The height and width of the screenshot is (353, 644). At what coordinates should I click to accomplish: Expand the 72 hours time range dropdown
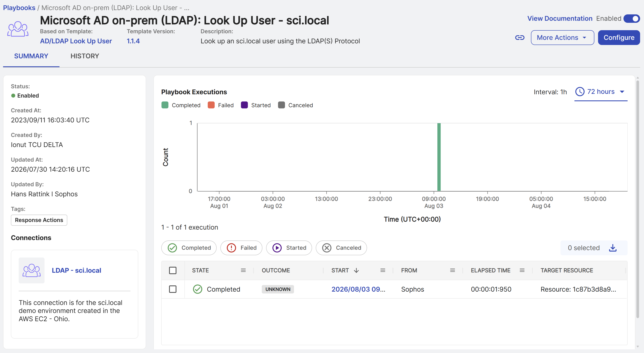coord(601,92)
